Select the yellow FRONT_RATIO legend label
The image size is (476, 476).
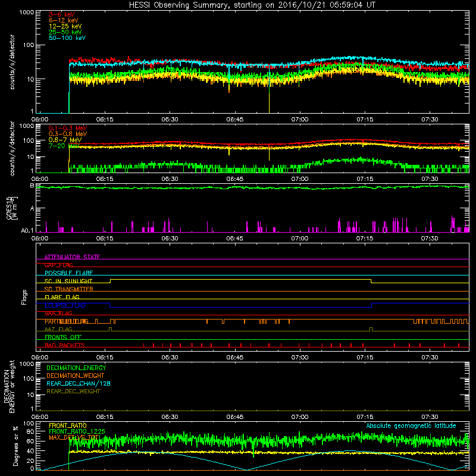point(68,425)
